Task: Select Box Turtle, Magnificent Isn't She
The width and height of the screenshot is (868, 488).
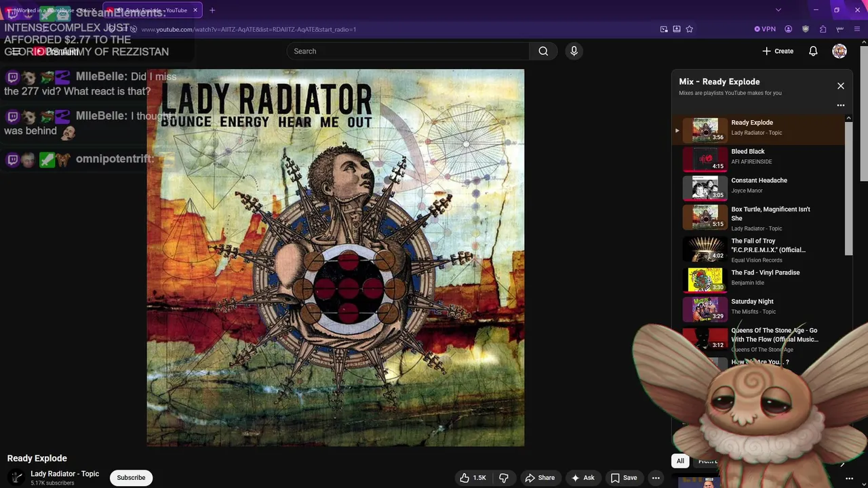Action: (x=758, y=218)
